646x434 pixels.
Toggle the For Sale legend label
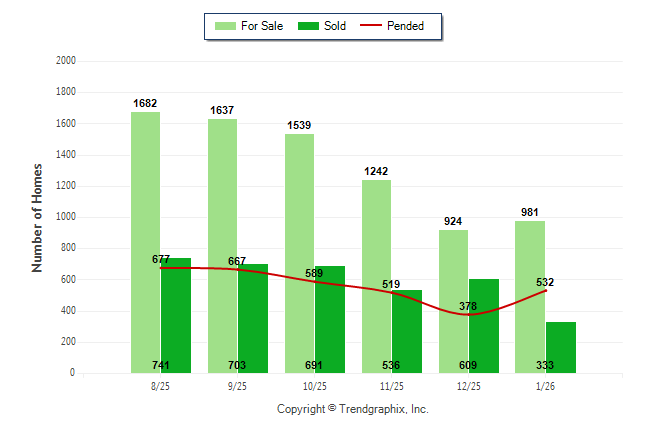262,26
